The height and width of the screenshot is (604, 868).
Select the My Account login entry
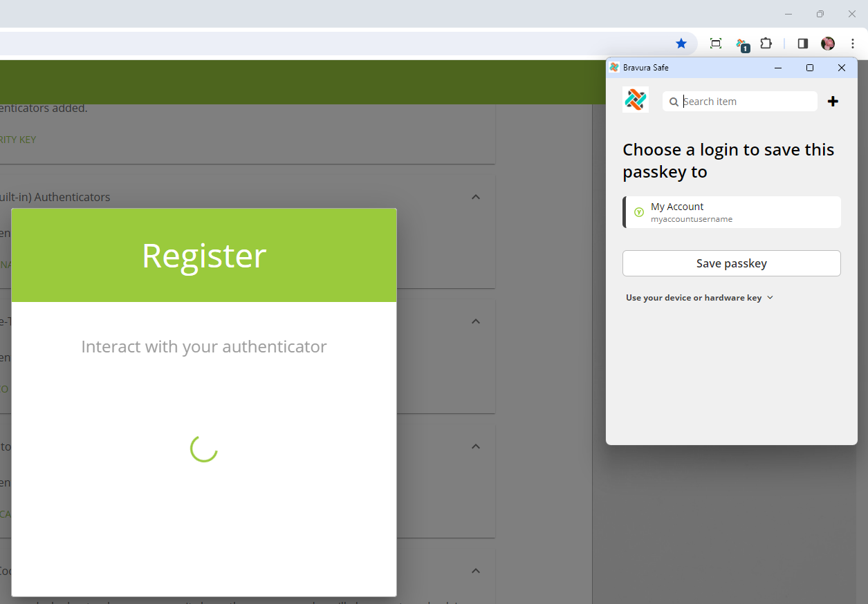731,212
